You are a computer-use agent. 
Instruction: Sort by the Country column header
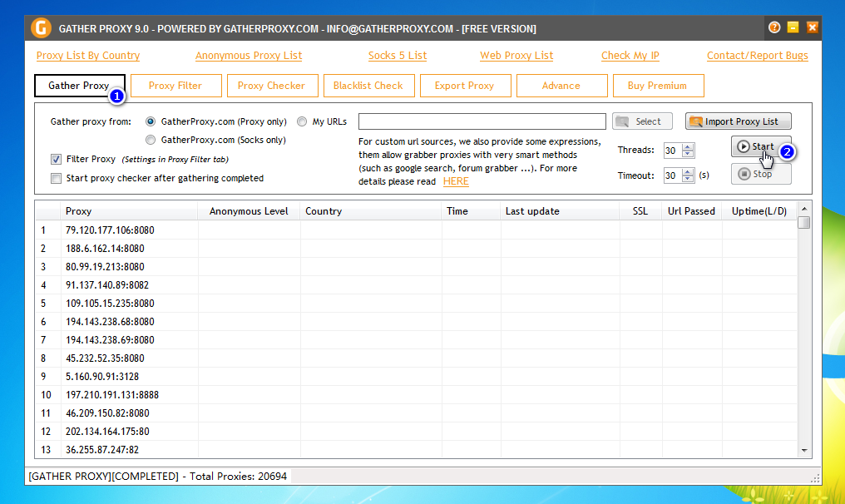371,211
